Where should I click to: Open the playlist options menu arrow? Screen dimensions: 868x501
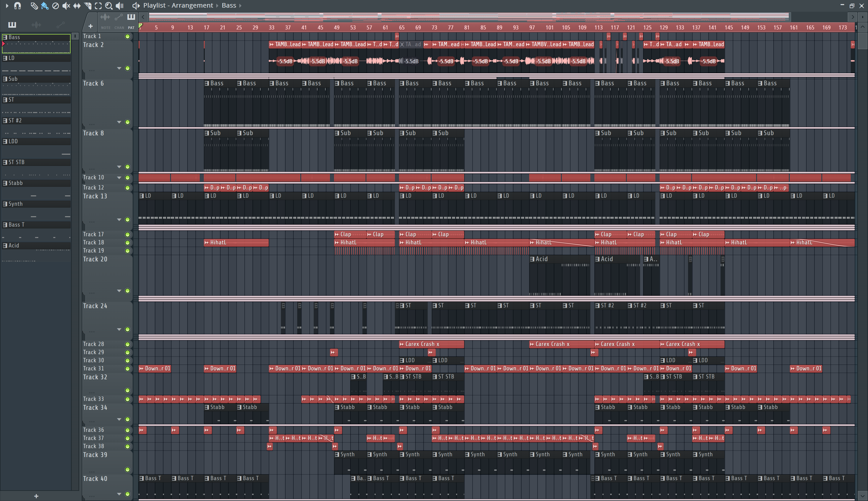coord(7,6)
